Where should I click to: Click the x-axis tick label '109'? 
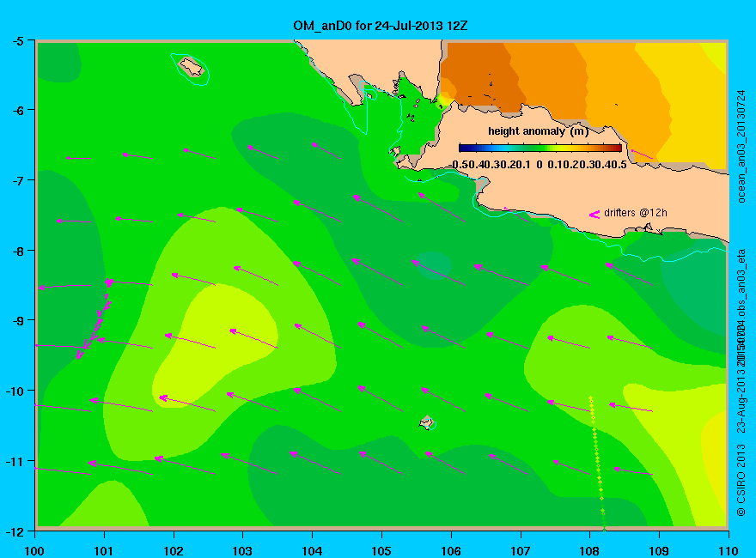[x=659, y=551]
